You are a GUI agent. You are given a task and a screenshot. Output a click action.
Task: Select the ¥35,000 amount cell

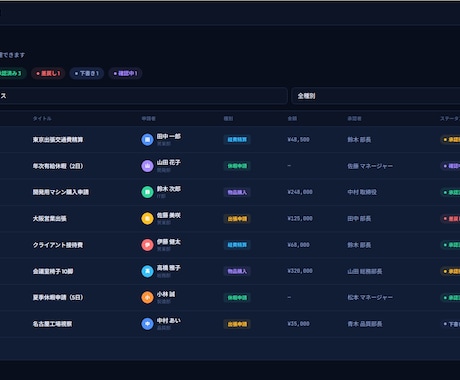[298, 324]
